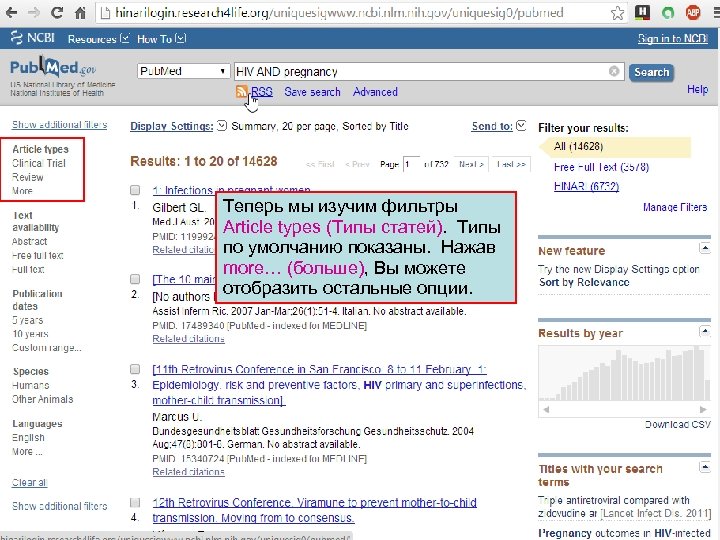Go back using browser back arrow
Image resolution: width=720 pixels, height=540 pixels.
click(x=11, y=12)
